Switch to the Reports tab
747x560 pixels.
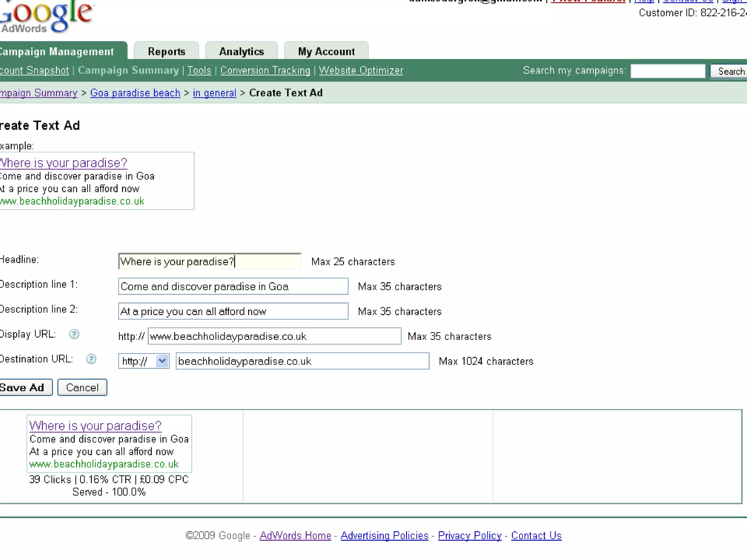[x=166, y=51]
